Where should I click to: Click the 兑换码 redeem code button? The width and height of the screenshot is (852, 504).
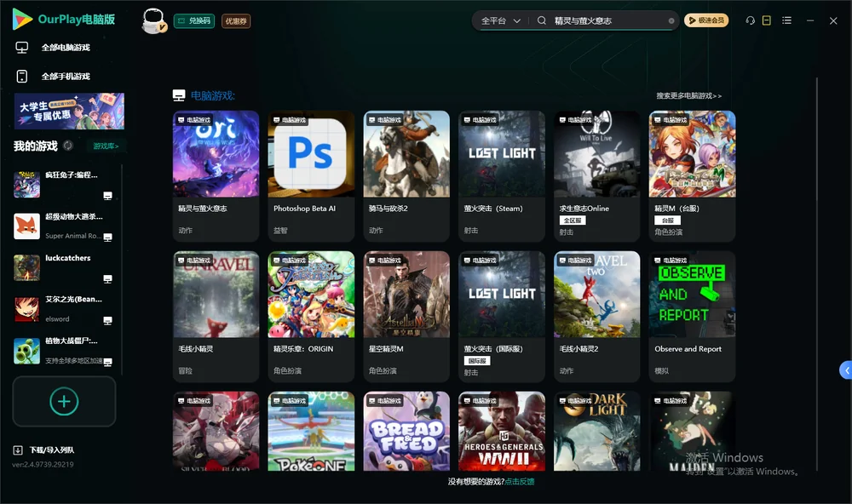click(194, 20)
